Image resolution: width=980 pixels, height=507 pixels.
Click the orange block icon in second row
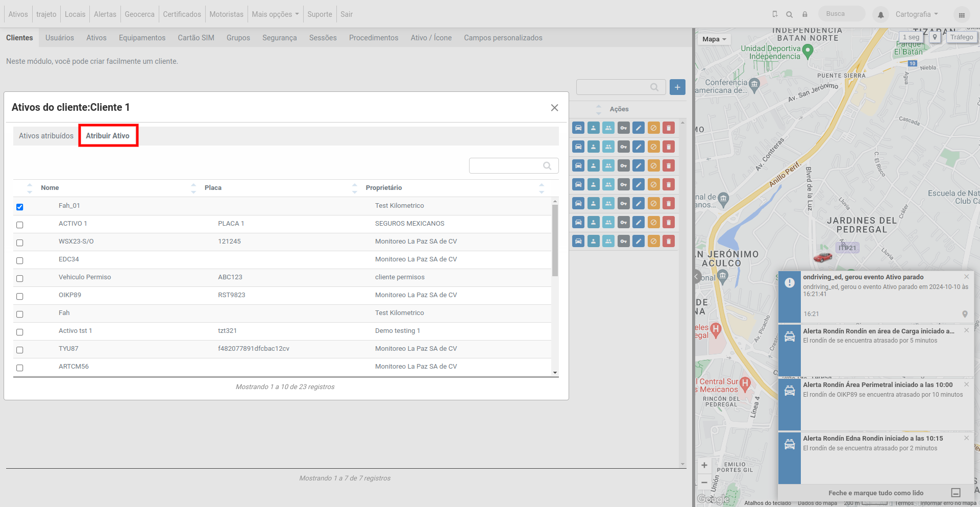click(653, 147)
